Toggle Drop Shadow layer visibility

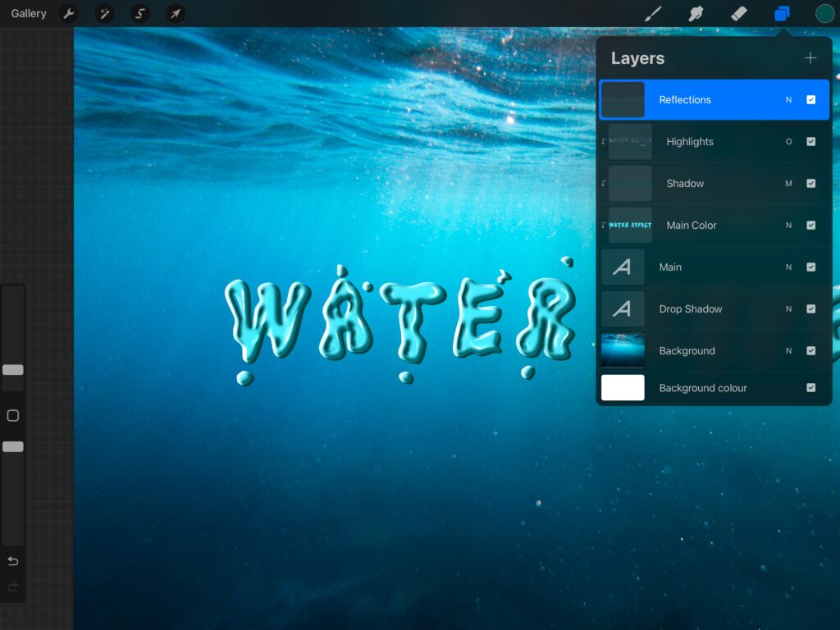[x=810, y=309]
